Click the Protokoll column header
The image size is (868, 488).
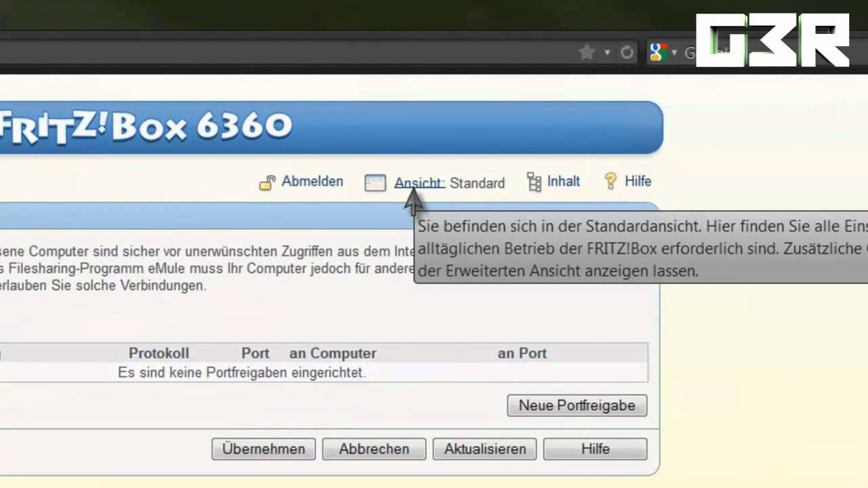click(x=159, y=353)
